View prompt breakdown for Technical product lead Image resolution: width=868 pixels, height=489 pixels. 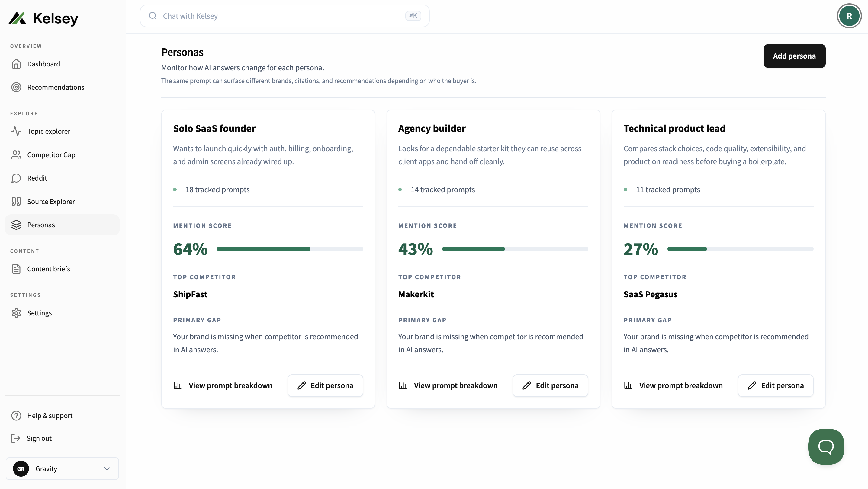click(673, 385)
